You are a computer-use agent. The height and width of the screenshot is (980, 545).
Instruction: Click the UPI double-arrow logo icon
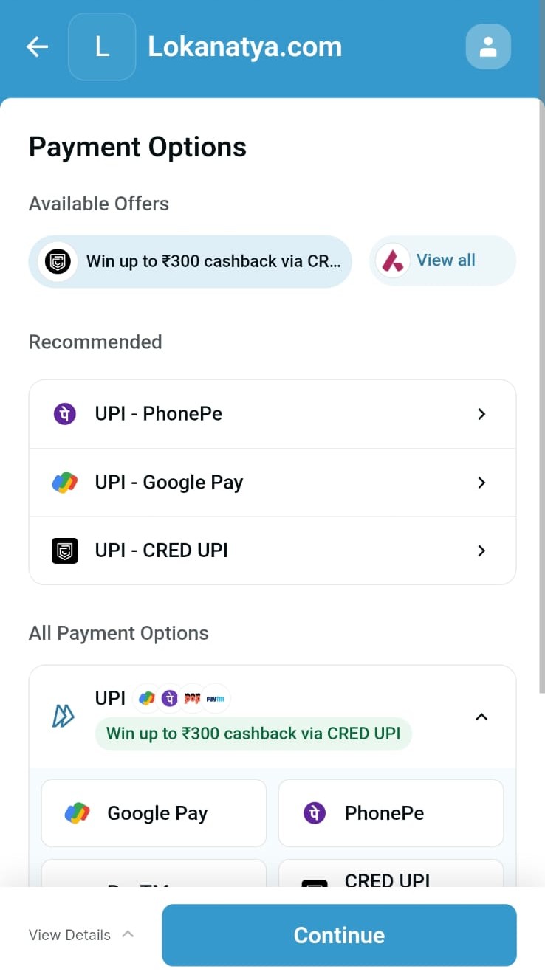click(x=64, y=716)
